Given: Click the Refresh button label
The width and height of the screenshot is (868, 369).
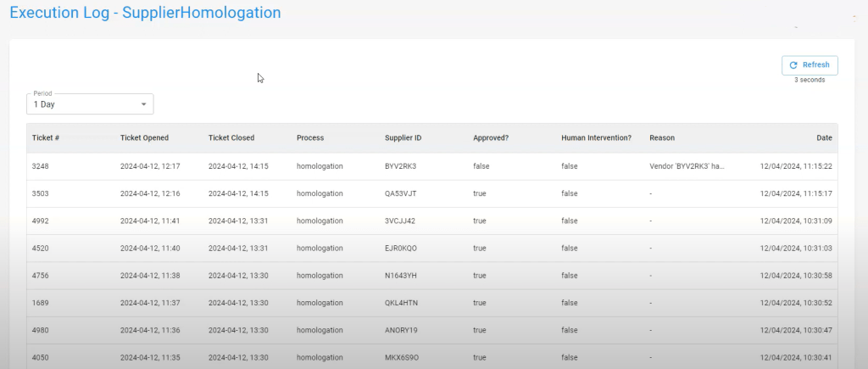Looking at the screenshot, I should [815, 65].
